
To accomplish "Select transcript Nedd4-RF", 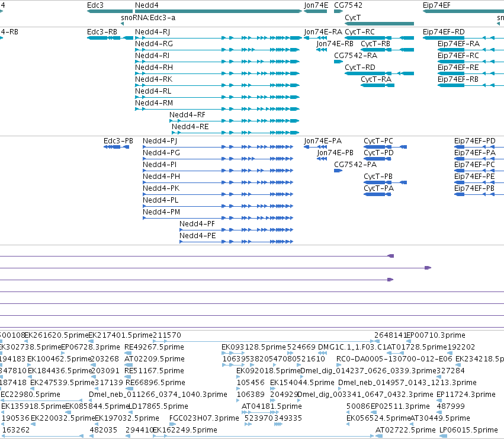I will tap(187, 115).
